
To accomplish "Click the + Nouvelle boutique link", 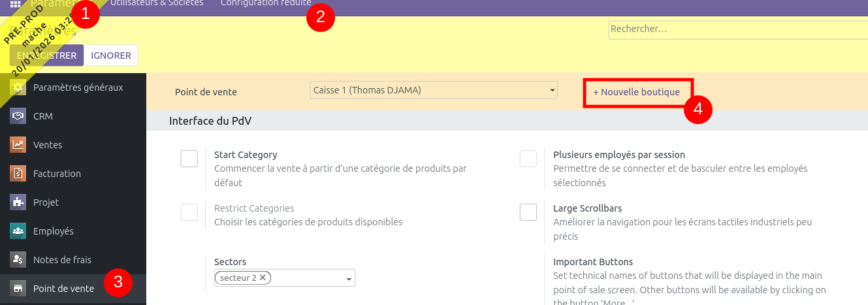I will (x=636, y=93).
